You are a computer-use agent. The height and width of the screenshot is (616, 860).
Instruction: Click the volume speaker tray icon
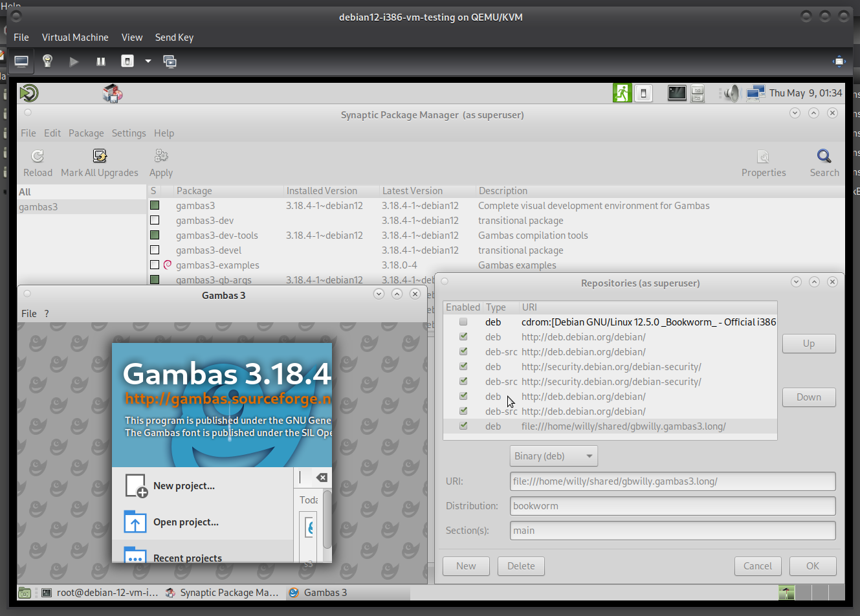click(731, 93)
